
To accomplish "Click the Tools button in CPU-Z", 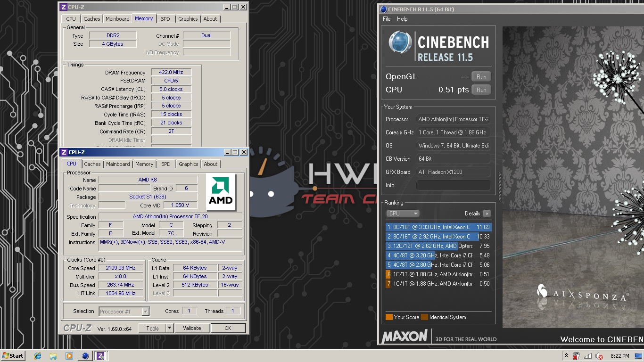I will coord(152,328).
